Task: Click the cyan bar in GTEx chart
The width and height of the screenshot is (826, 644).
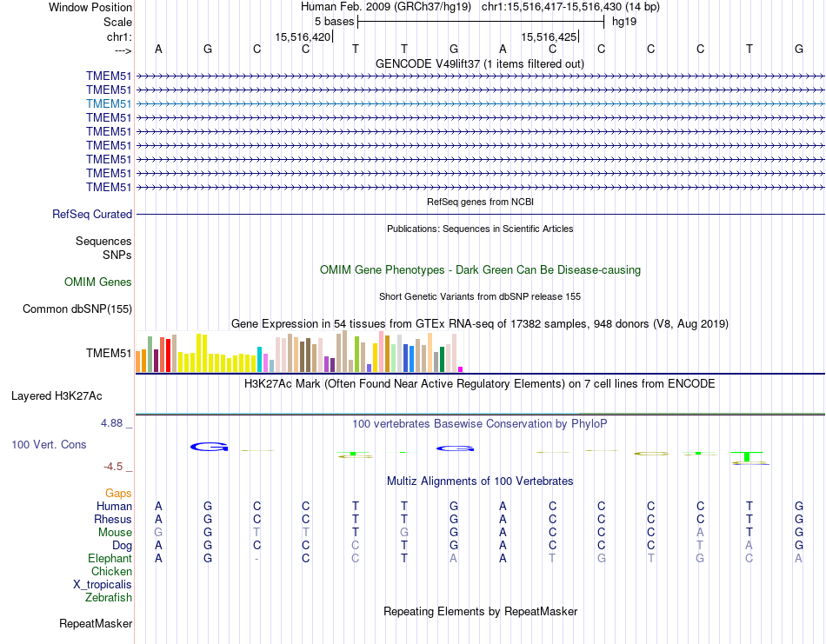Action: 259,360
